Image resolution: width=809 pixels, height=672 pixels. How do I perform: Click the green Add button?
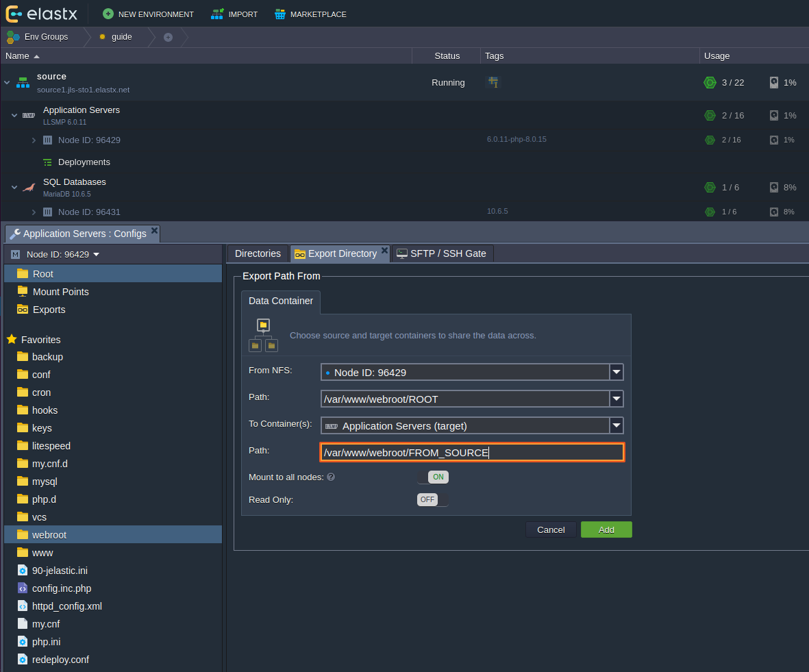(x=606, y=530)
